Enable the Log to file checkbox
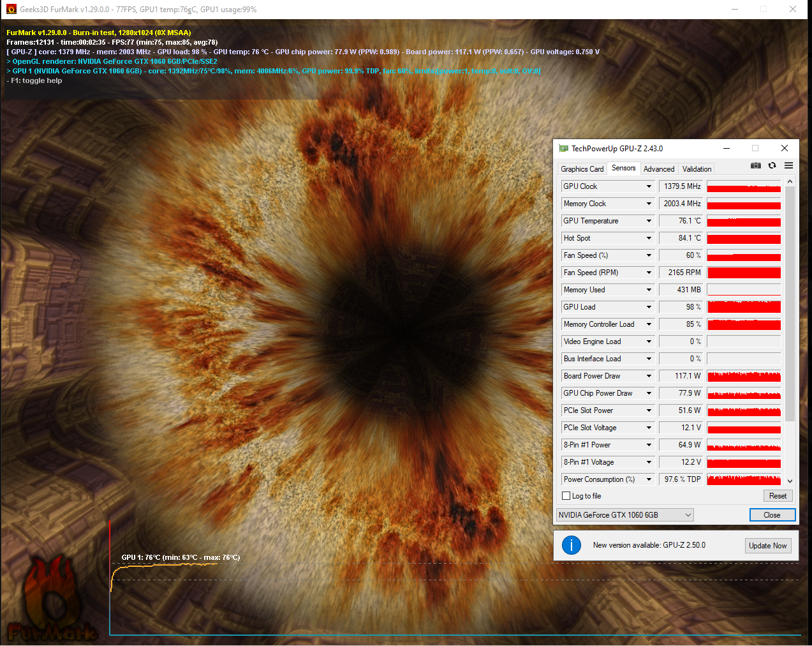The width and height of the screenshot is (812, 646). [566, 496]
